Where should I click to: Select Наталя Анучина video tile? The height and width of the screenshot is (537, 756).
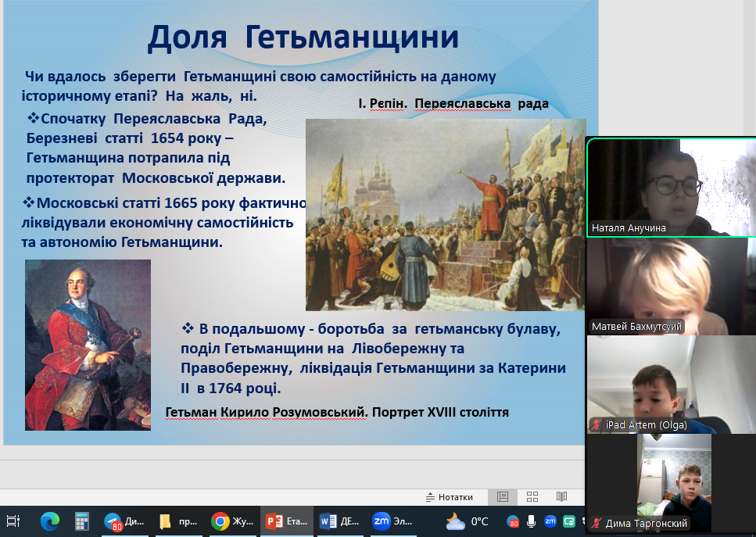coord(670,188)
